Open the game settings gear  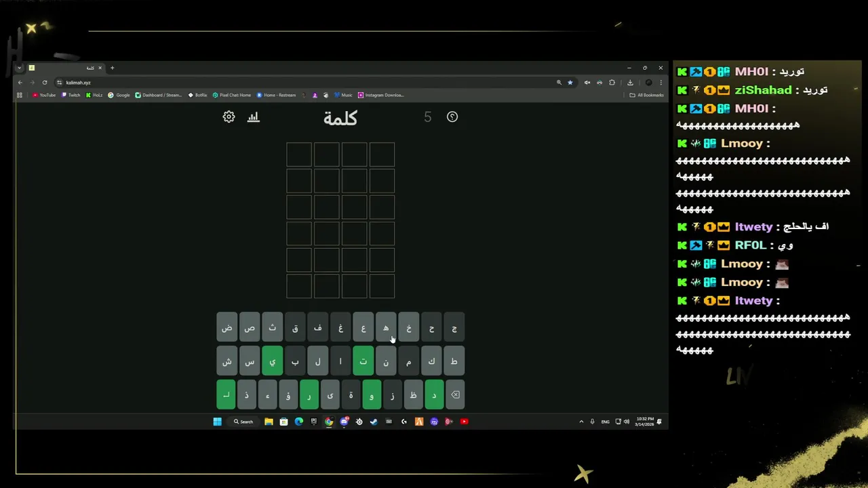click(229, 117)
